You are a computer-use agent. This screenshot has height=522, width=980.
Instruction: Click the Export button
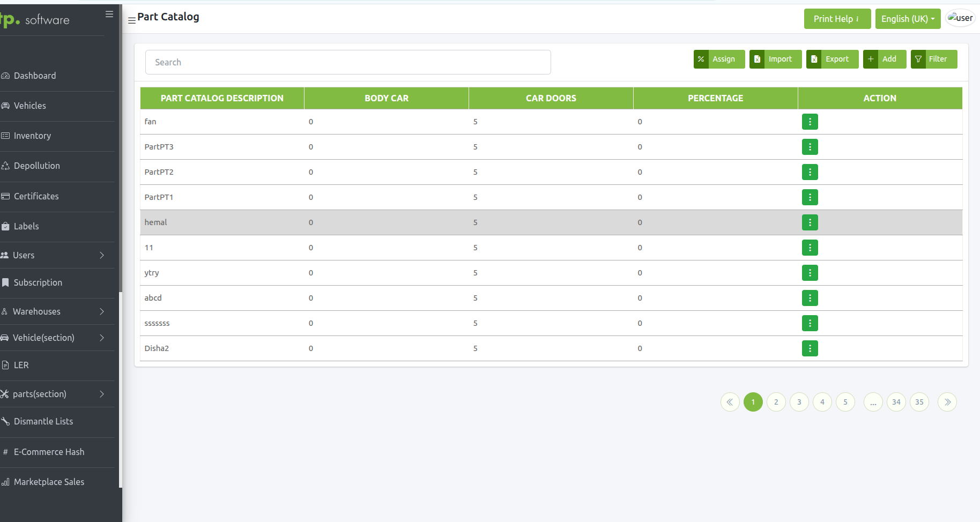(832, 59)
